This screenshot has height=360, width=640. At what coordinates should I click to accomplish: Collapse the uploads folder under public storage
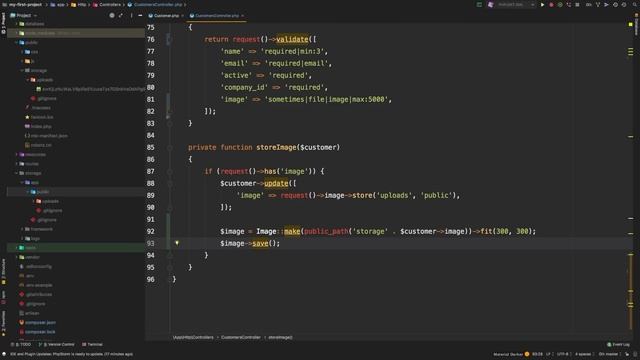coord(28,80)
